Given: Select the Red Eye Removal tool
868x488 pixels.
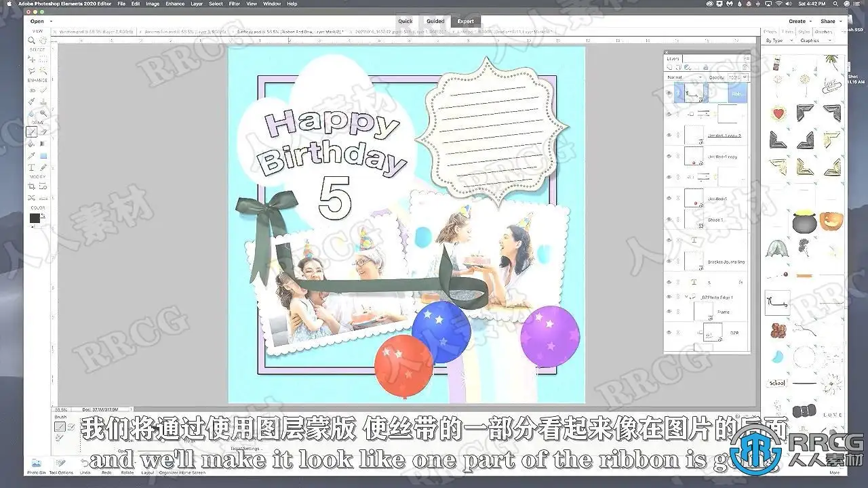Looking at the screenshot, I should [x=32, y=89].
